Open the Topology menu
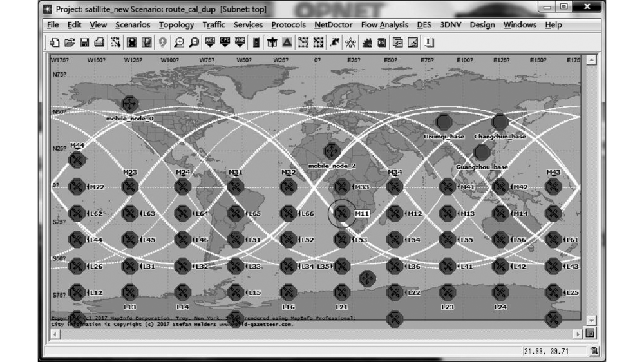The image size is (644, 362). tap(176, 25)
